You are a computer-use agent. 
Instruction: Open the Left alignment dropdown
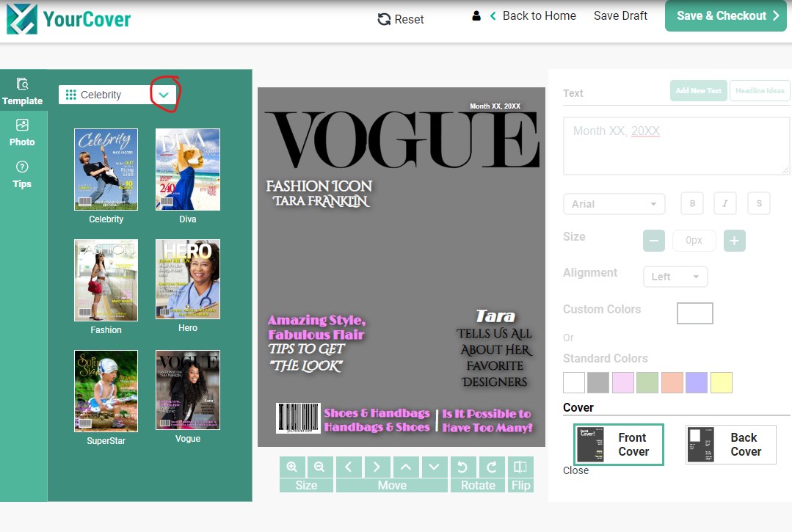pyautogui.click(x=675, y=277)
